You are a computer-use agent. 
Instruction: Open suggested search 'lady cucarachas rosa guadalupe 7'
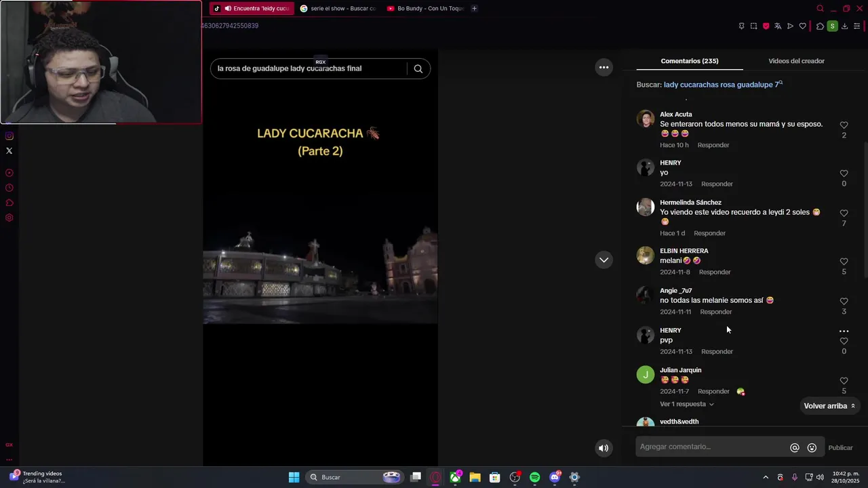[723, 85]
